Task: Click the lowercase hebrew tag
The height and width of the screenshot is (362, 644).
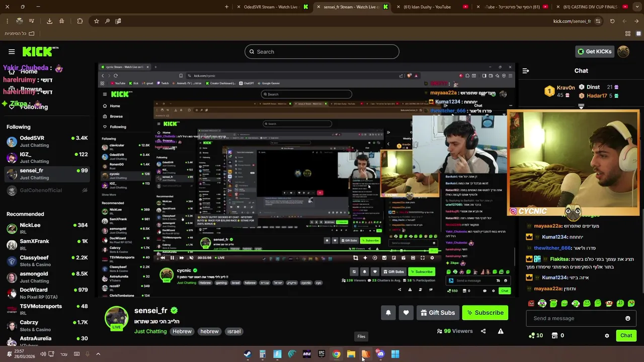Action: [x=209, y=331]
